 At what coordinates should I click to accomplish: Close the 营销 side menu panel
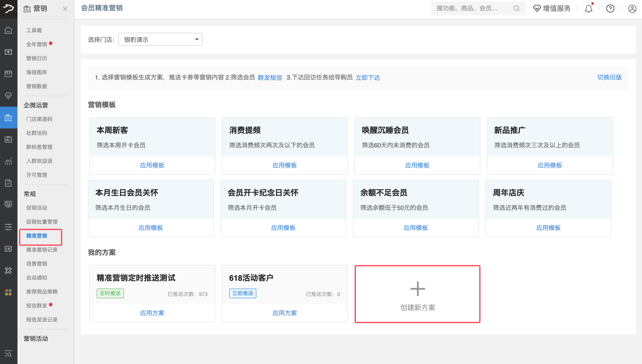point(65,9)
